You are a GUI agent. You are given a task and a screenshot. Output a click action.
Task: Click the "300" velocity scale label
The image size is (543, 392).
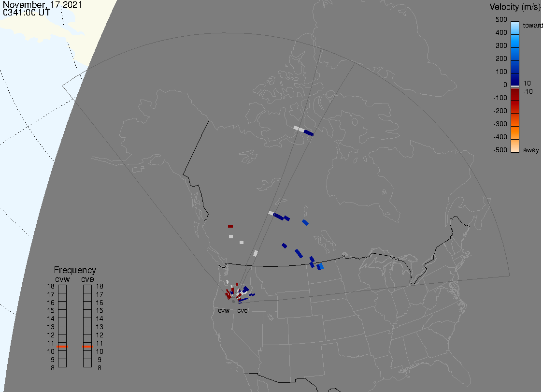click(x=501, y=46)
